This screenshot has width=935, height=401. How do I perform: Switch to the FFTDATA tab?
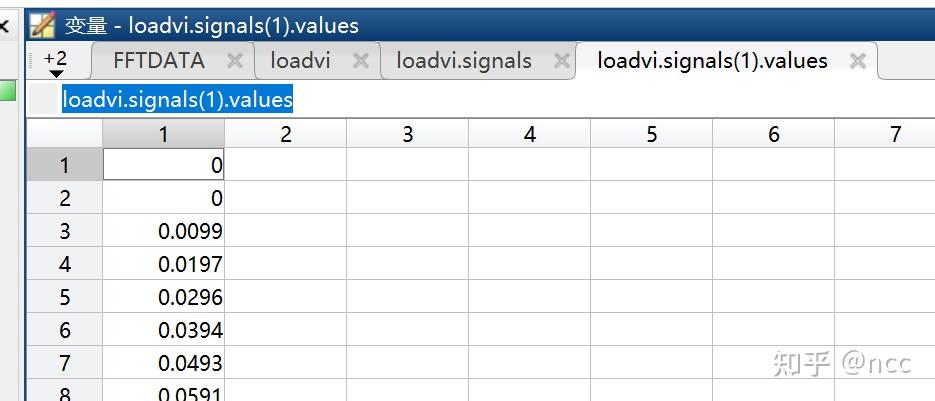159,61
